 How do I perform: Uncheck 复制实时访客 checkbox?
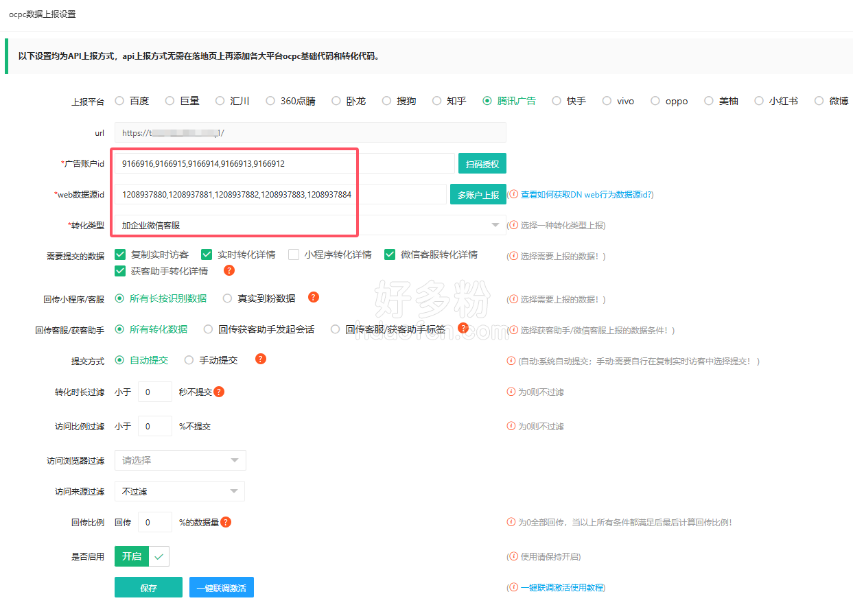pos(121,254)
